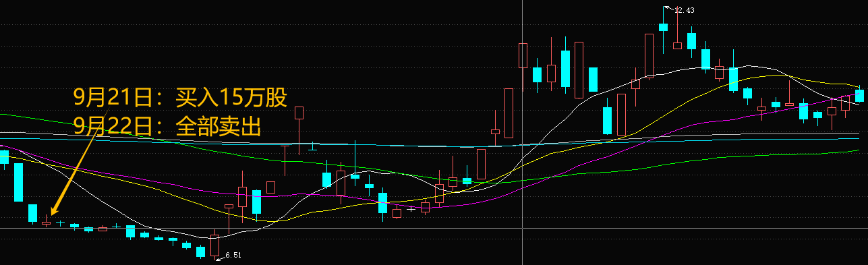Click the 12.43 high price label
The image size is (868, 265).
pyautogui.click(x=684, y=9)
